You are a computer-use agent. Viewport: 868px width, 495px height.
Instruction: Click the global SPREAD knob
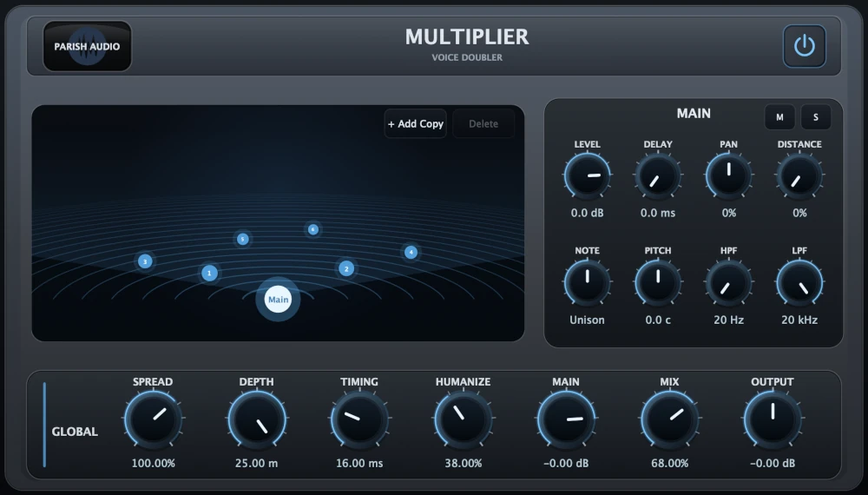coord(153,419)
